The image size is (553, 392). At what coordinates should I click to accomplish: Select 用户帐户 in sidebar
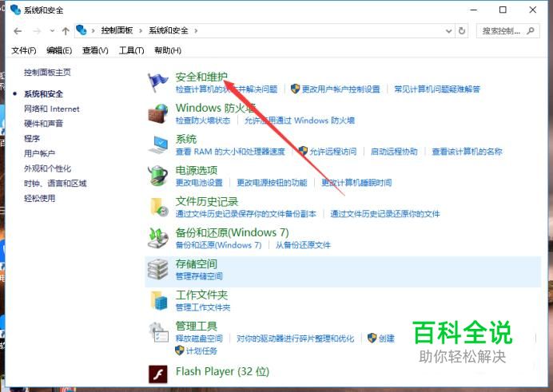click(39, 153)
